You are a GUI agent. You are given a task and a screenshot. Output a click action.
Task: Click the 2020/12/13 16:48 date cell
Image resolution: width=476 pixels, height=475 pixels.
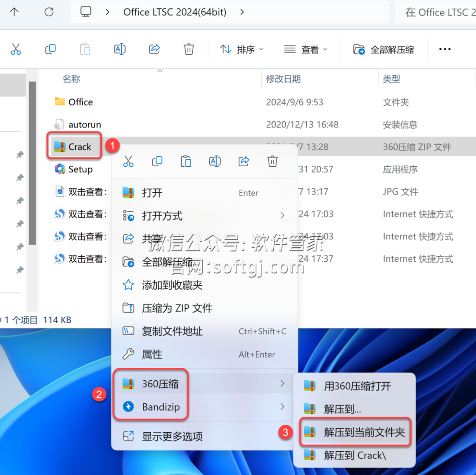pyautogui.click(x=302, y=124)
